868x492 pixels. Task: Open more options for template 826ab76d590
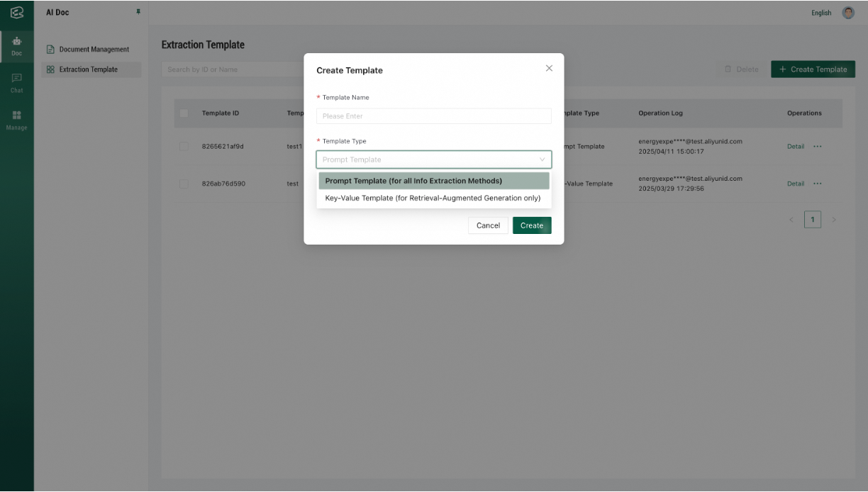[818, 184]
